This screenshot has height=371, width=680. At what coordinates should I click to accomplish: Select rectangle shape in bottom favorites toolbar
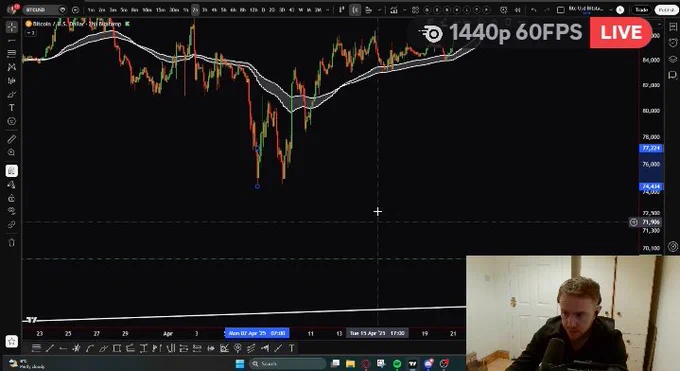pos(117,348)
